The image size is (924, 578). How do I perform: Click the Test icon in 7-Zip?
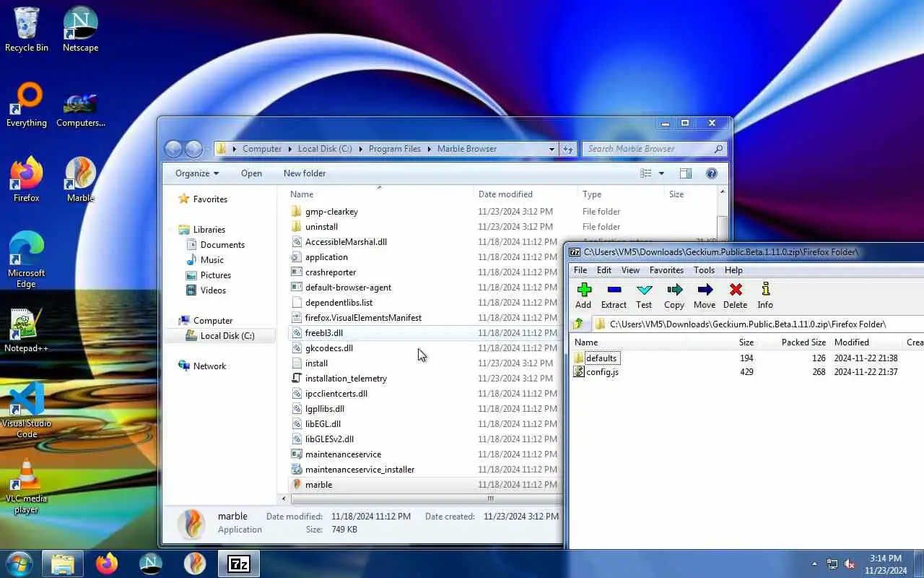644,290
